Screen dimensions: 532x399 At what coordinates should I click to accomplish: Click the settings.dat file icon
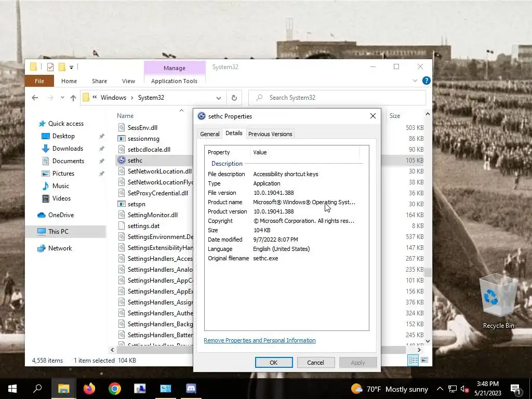pyautogui.click(x=122, y=225)
